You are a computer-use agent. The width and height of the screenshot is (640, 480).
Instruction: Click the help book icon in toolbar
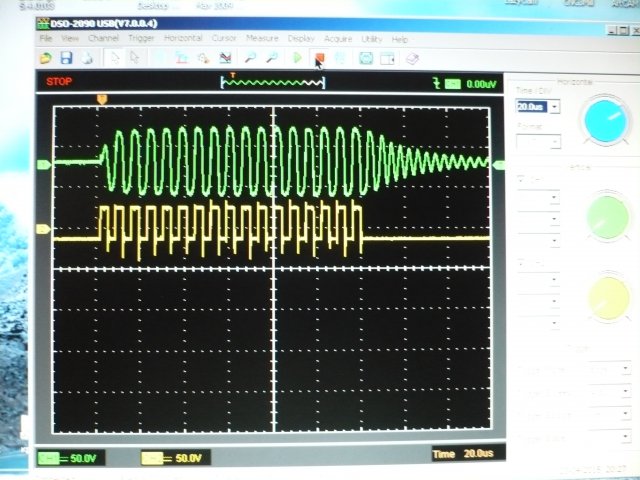[x=413, y=59]
